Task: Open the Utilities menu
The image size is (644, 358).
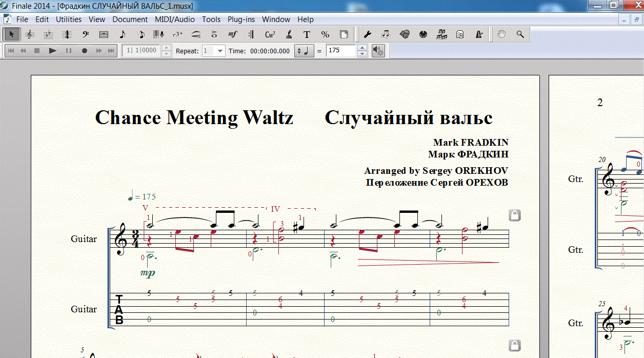Action: pos(69,19)
